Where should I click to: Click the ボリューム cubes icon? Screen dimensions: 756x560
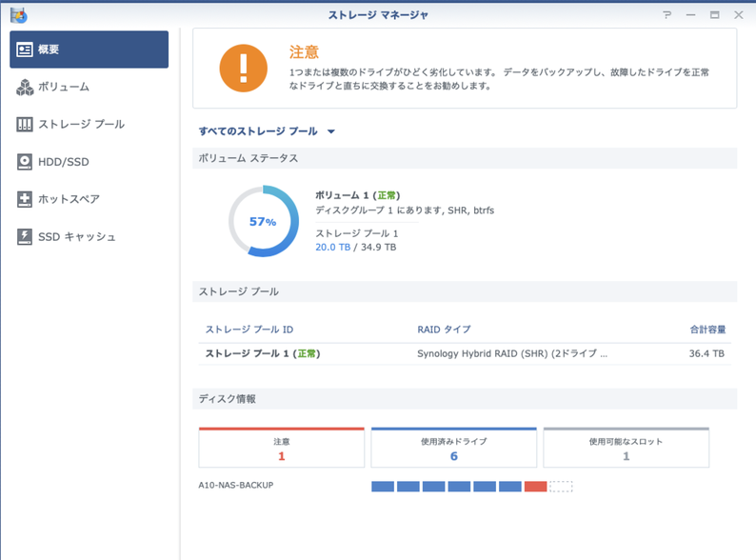tap(25, 87)
